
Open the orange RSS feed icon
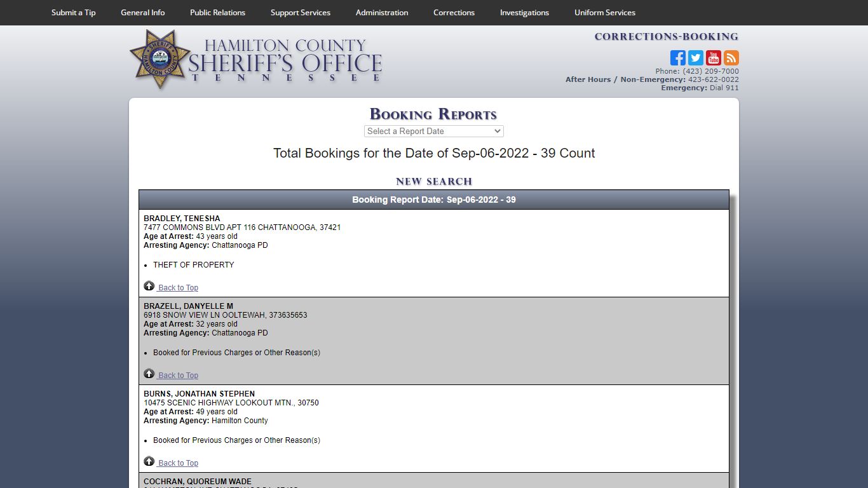point(731,58)
